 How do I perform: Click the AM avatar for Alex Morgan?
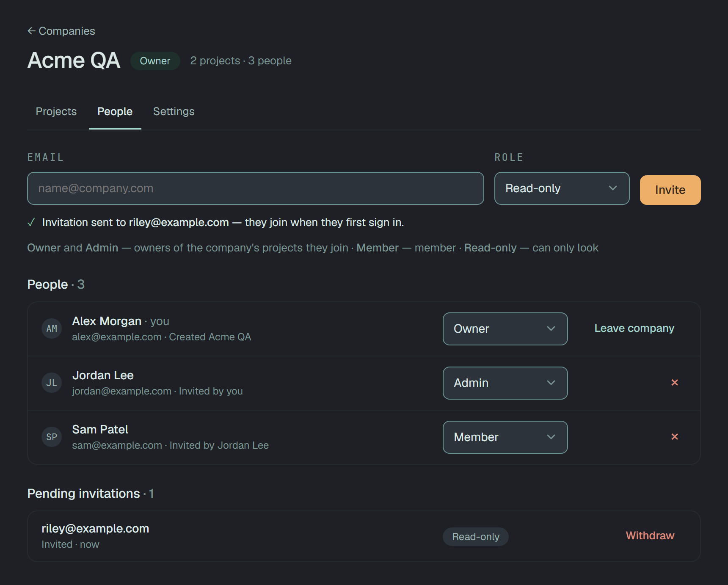[x=52, y=328]
